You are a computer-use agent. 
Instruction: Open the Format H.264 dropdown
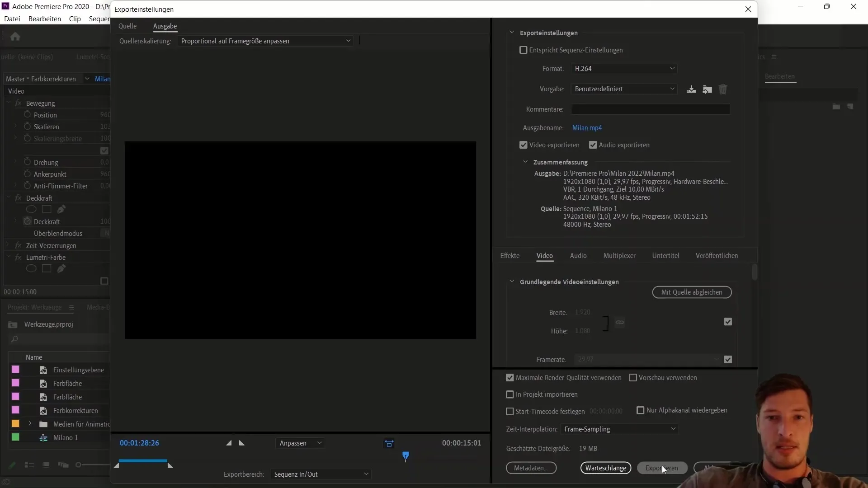click(x=624, y=69)
